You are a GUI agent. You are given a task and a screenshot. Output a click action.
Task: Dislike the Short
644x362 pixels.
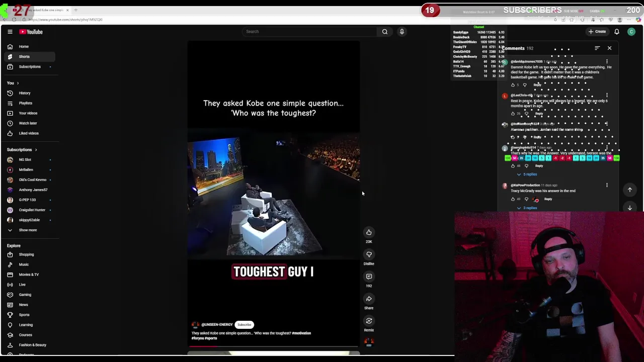click(x=369, y=254)
